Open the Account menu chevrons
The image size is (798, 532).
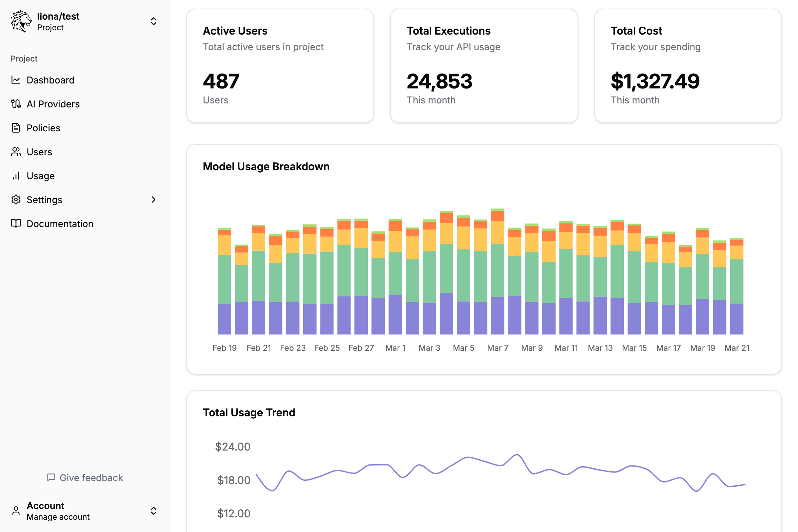pyautogui.click(x=153, y=511)
